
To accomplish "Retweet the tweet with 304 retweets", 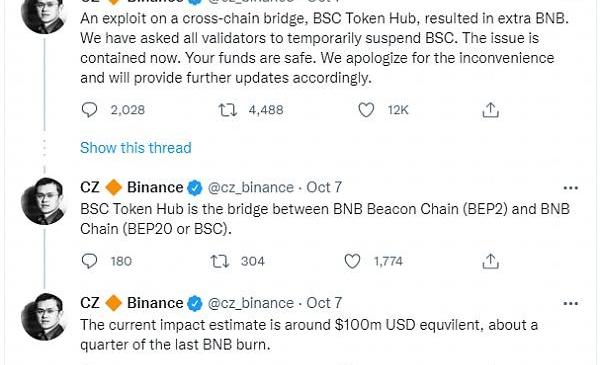I will (x=220, y=261).
